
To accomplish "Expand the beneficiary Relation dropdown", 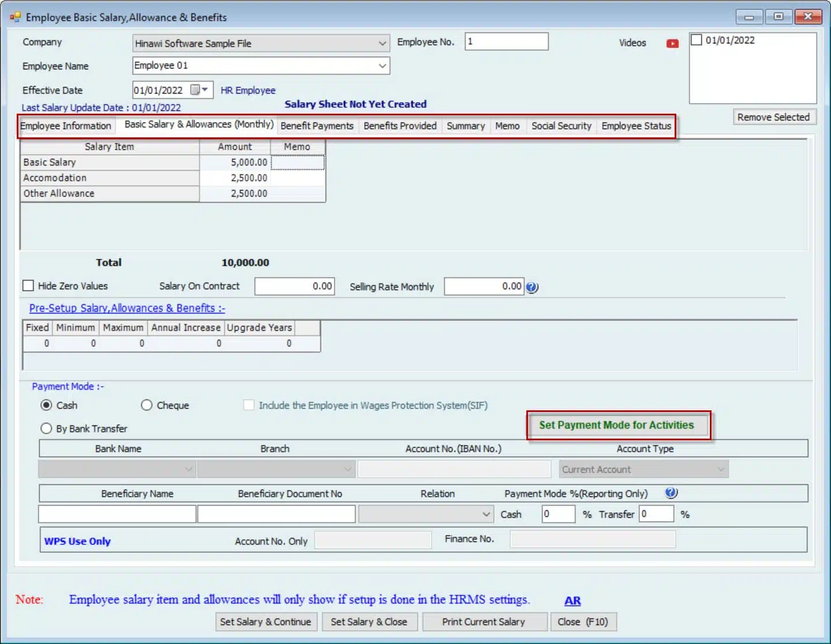I will [x=486, y=514].
